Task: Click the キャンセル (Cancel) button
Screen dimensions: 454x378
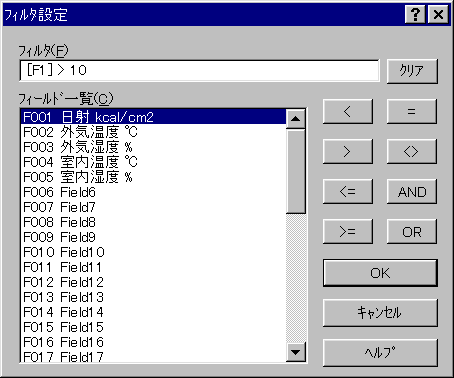Action: pyautogui.click(x=380, y=313)
